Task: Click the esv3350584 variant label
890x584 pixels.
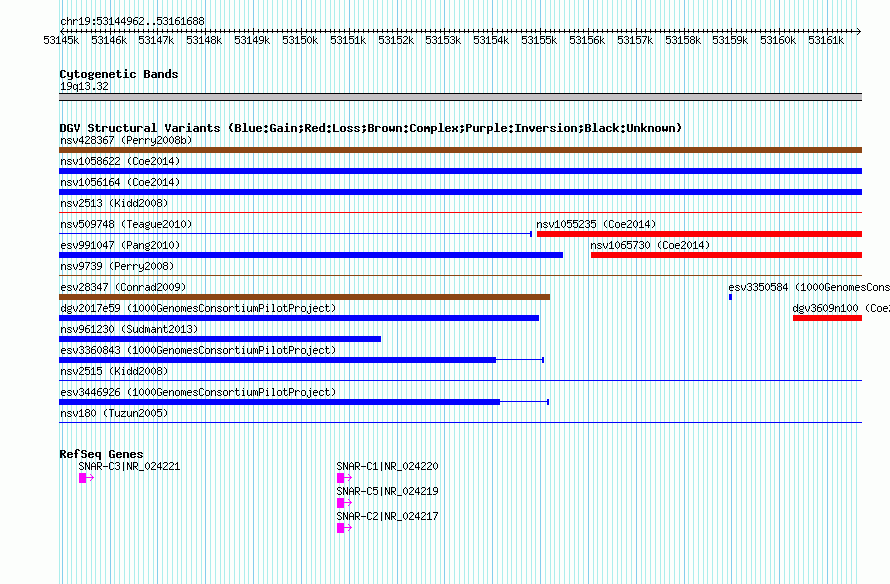Action: (809, 287)
